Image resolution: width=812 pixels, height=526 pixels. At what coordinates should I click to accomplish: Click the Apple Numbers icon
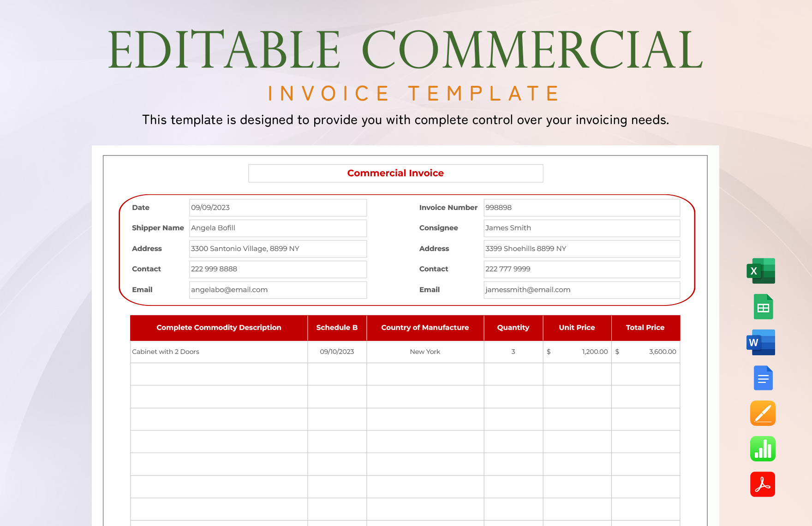click(763, 448)
